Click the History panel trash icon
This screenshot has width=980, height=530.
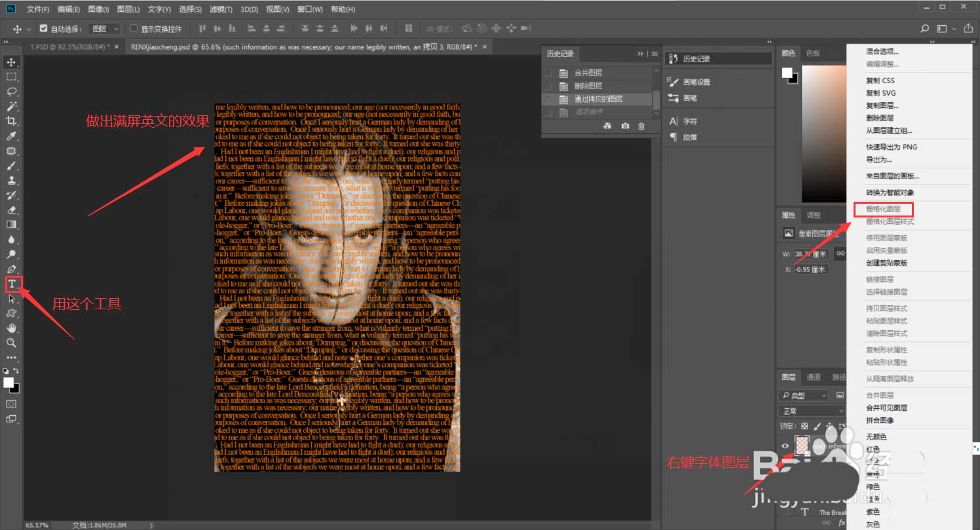coord(641,126)
